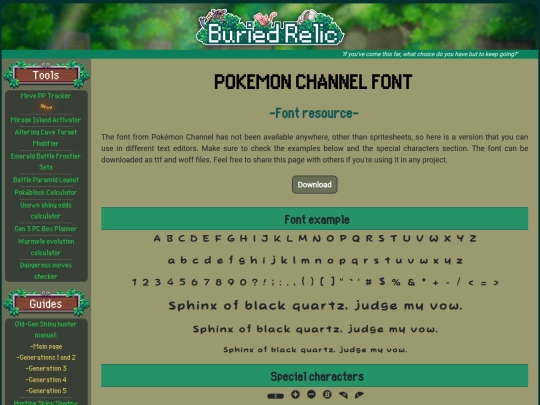540x405 pixels.
Task: Click the -Font resource- subtitle
Action: [x=314, y=113]
